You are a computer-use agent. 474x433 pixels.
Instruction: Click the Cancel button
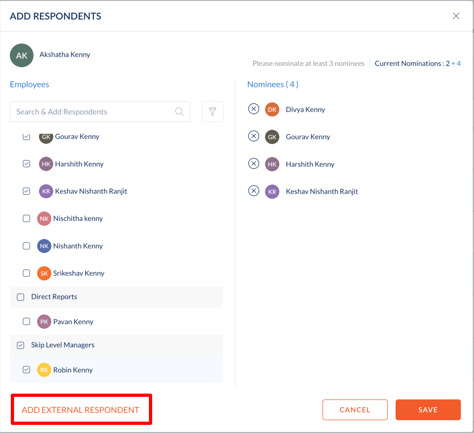[355, 410]
